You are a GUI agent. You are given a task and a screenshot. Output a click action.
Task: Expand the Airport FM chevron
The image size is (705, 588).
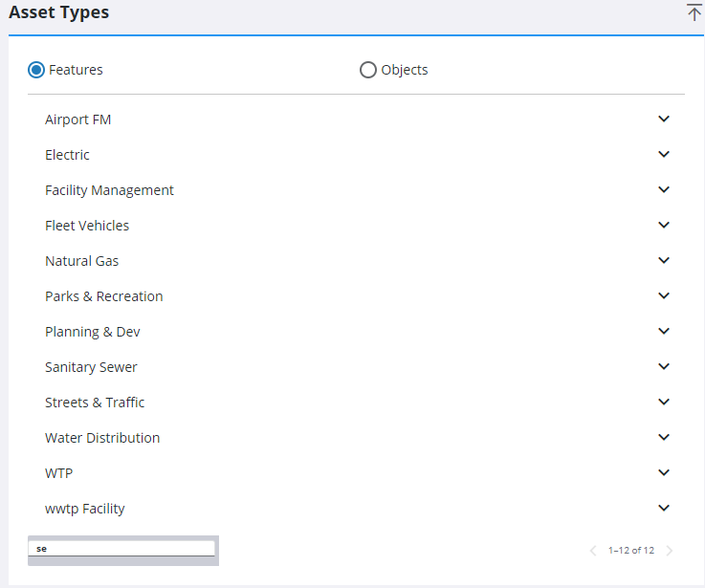[x=664, y=120]
